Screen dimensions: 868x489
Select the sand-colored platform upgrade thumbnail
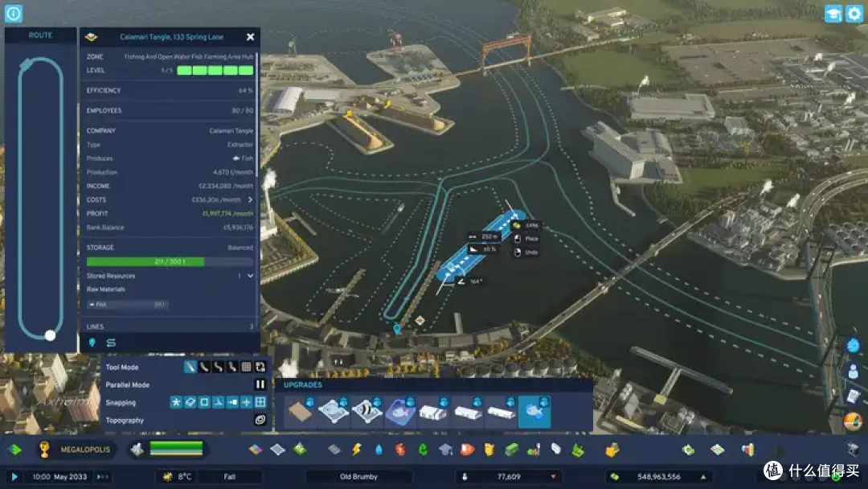tap(300, 411)
